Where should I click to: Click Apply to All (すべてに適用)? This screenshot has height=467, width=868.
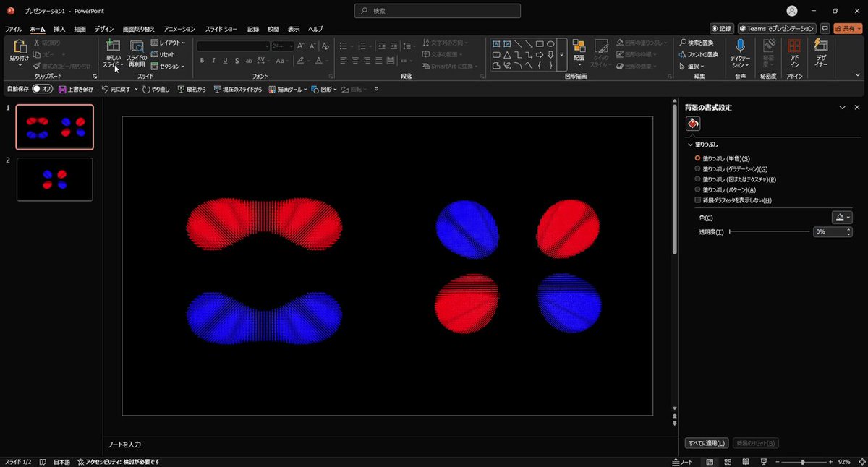(707, 443)
